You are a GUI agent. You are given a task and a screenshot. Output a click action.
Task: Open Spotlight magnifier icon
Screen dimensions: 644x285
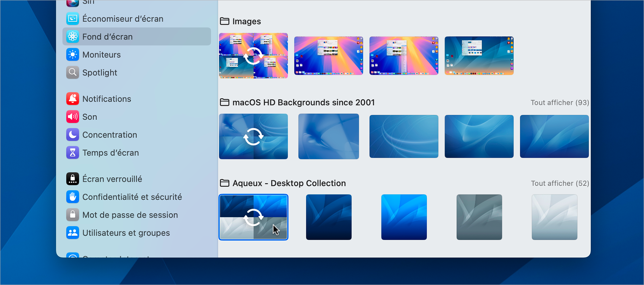pyautogui.click(x=72, y=73)
